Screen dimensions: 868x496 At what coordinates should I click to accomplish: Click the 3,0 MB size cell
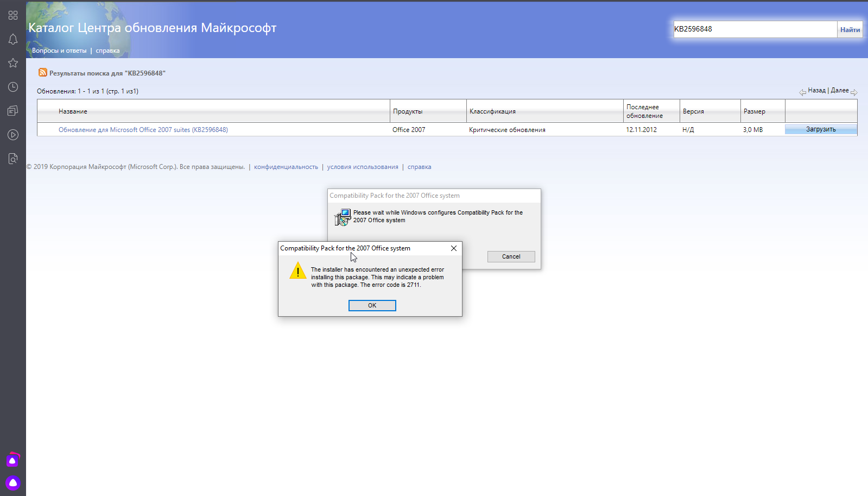(x=753, y=130)
